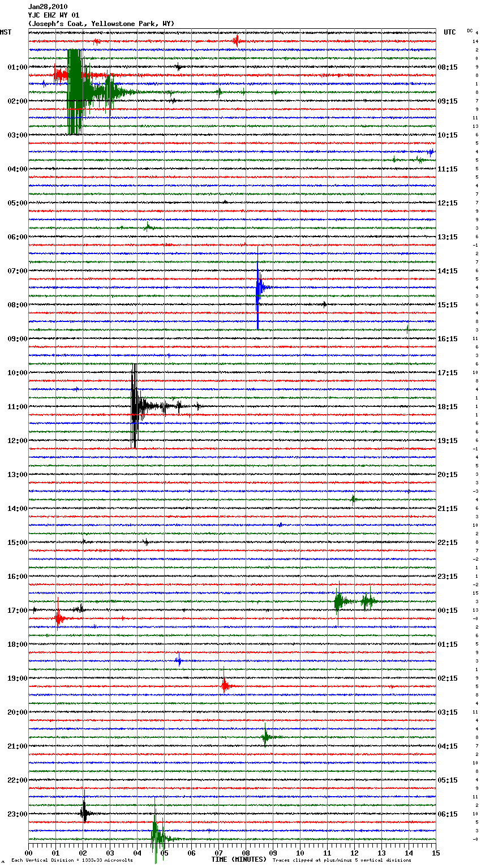Click the TIME (MINUTES) axis title
481x868 pixels.
(239, 860)
